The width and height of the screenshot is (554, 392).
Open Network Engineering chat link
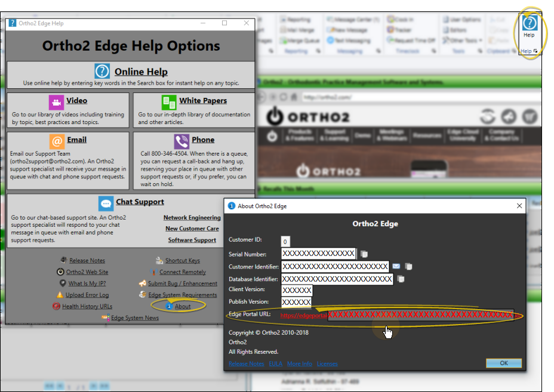point(192,218)
